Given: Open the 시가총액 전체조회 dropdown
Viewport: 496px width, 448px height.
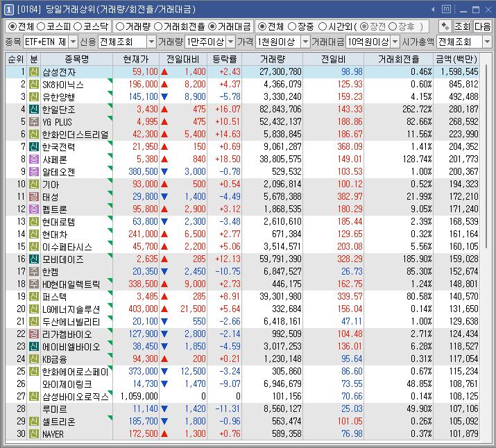Looking at the screenshot, I should pos(487,42).
